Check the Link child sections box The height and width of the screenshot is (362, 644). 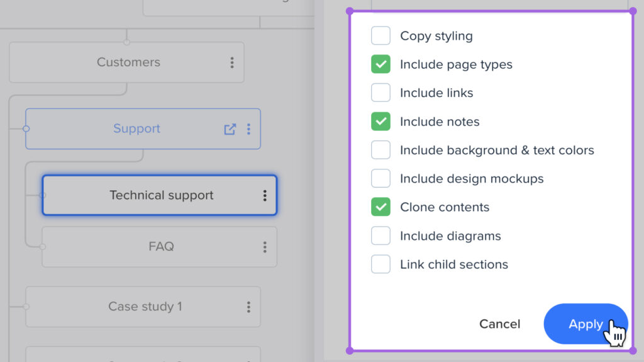tap(380, 264)
